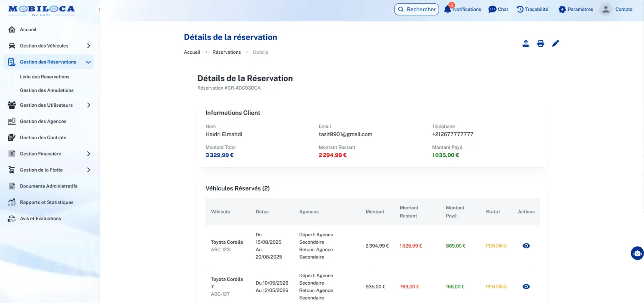
Task: Click the print reservation icon
Action: (541, 43)
